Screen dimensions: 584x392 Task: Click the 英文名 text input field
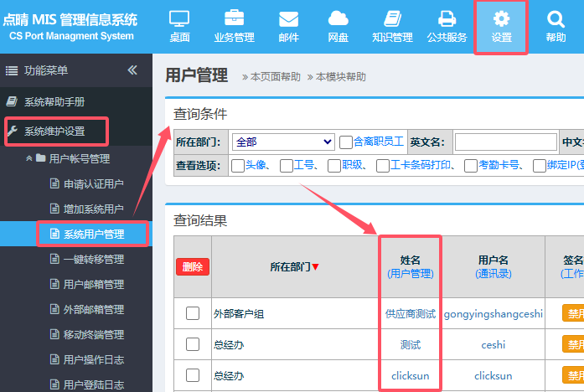(505, 142)
